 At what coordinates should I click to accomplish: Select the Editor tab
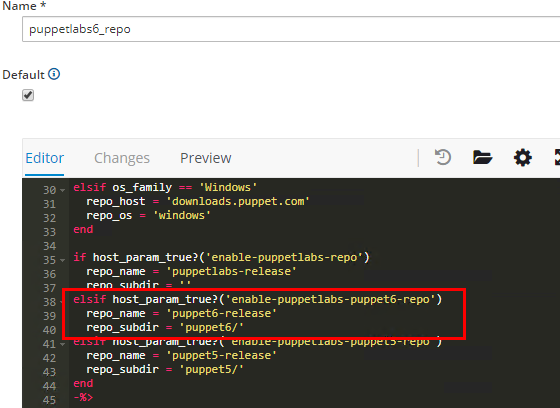tap(45, 158)
